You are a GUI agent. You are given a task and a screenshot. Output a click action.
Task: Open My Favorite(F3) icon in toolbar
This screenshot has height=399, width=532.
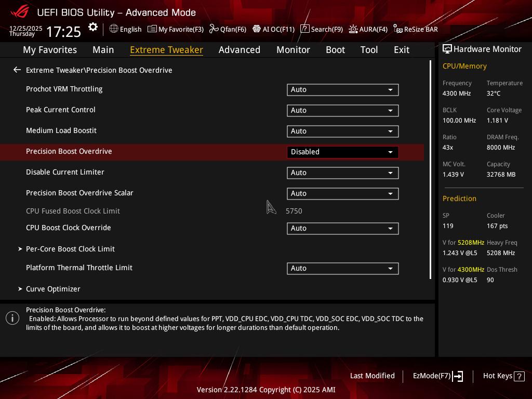point(152,29)
